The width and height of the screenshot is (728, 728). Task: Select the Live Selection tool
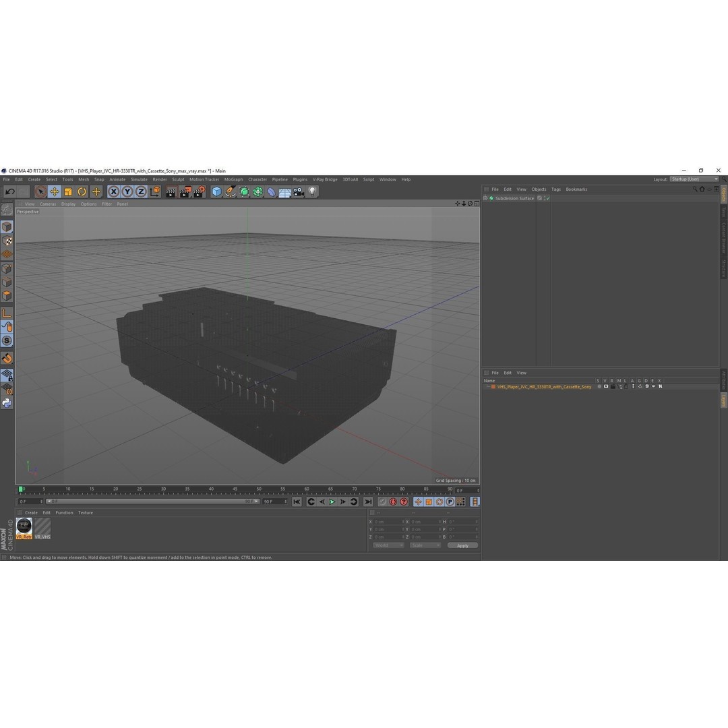40,191
